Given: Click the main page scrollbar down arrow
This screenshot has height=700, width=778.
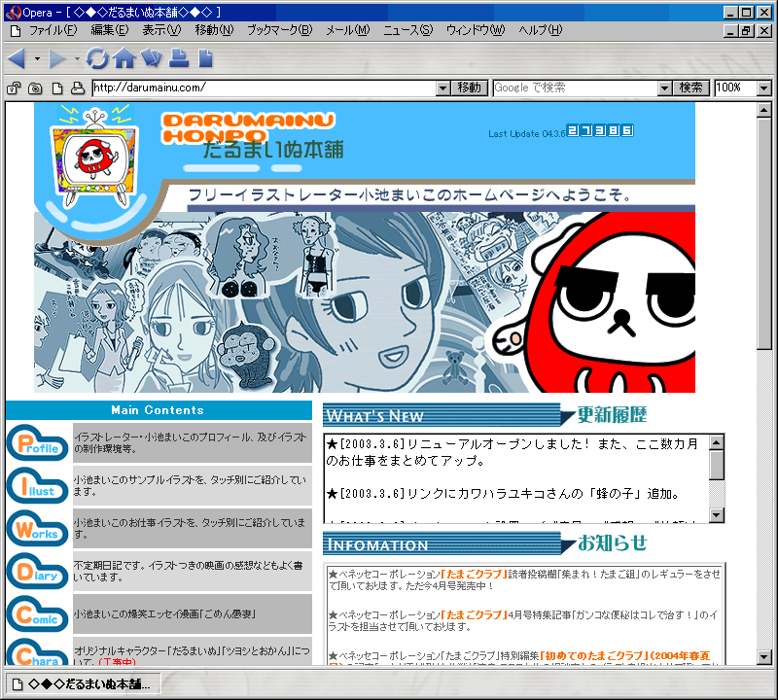Looking at the screenshot, I should pos(764,658).
